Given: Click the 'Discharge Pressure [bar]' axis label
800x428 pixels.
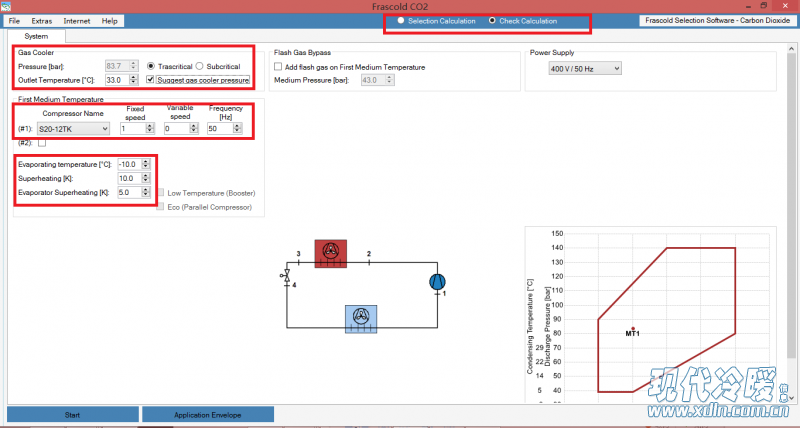Looking at the screenshot, I should [547, 326].
